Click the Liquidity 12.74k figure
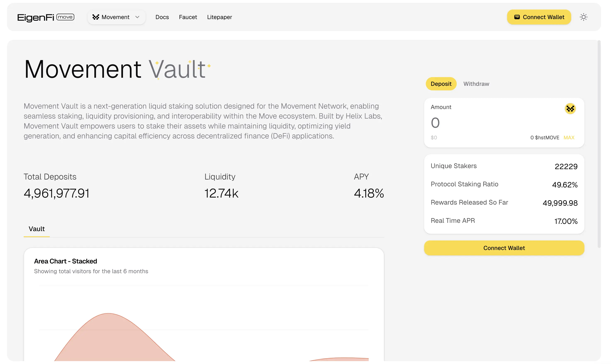The image size is (611, 364). click(x=221, y=194)
